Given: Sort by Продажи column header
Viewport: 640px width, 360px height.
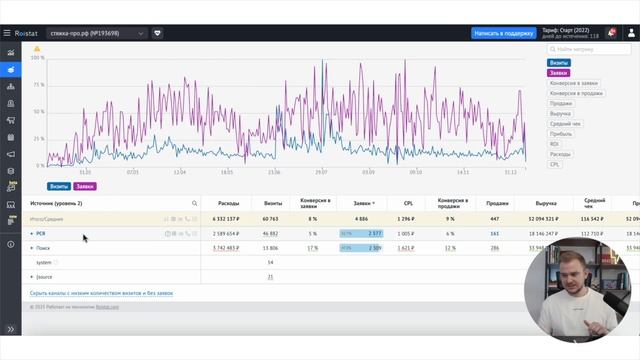Looking at the screenshot, I should (x=497, y=203).
